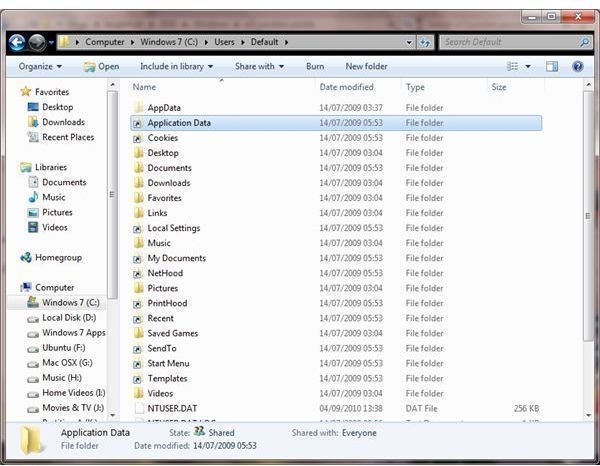Click the file list vertical scrollbar
Viewport: 600px width, 466px height.
click(x=588, y=216)
